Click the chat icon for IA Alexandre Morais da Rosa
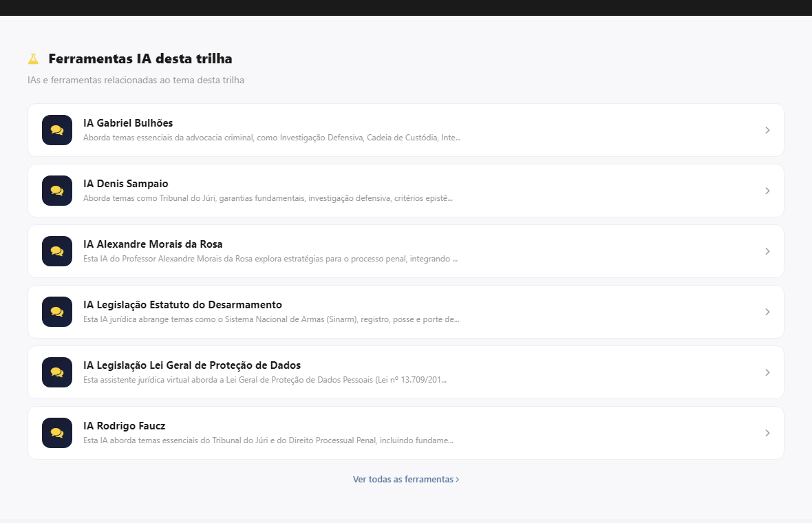The width and height of the screenshot is (812, 523). click(x=57, y=251)
